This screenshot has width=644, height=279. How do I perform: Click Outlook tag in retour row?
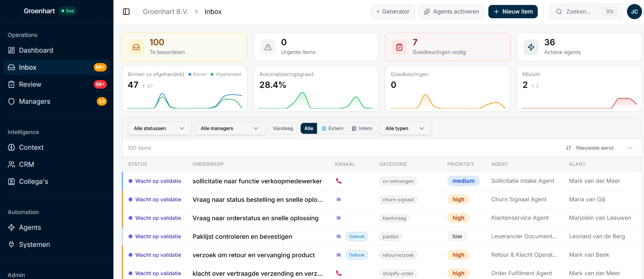357,255
